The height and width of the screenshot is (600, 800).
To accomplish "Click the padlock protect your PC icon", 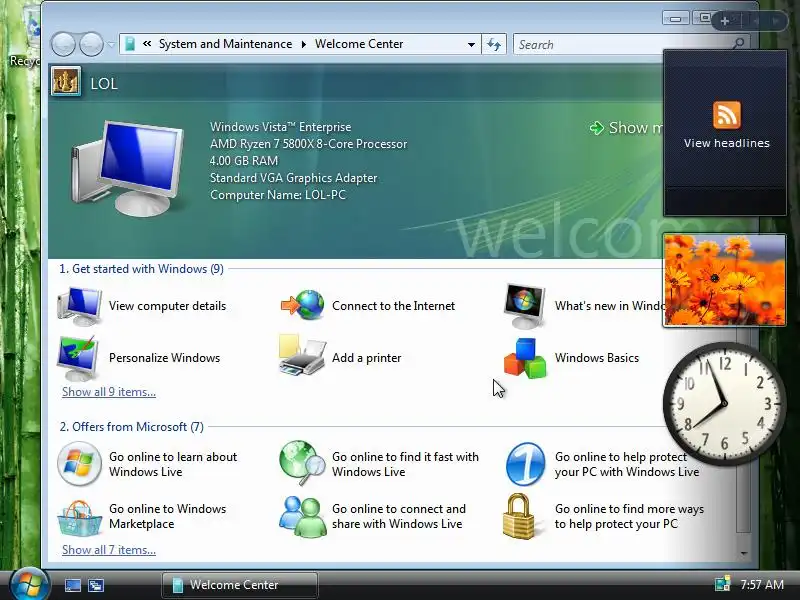I will (x=519, y=516).
